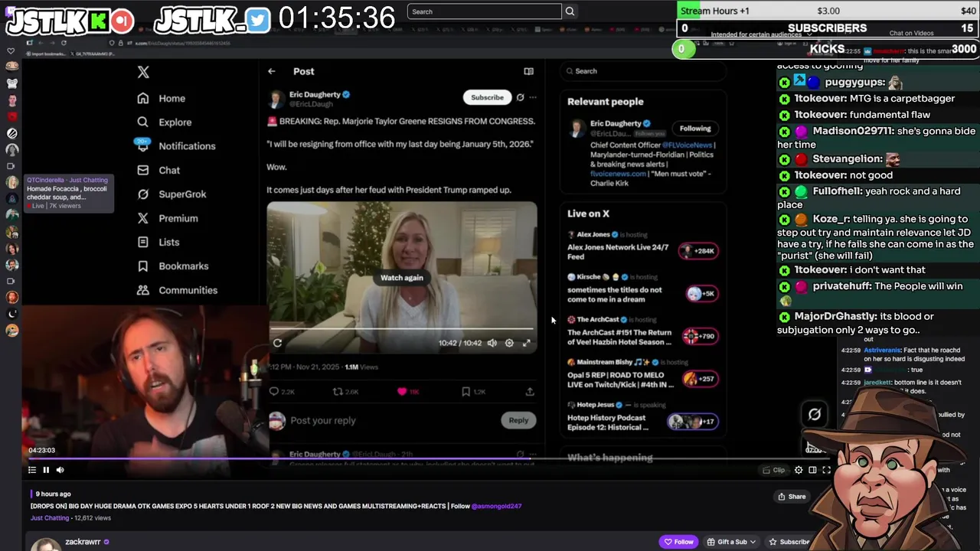The width and height of the screenshot is (980, 551).
Task: Click the Twitch VOD purple seek bar
Action: pos(429,459)
